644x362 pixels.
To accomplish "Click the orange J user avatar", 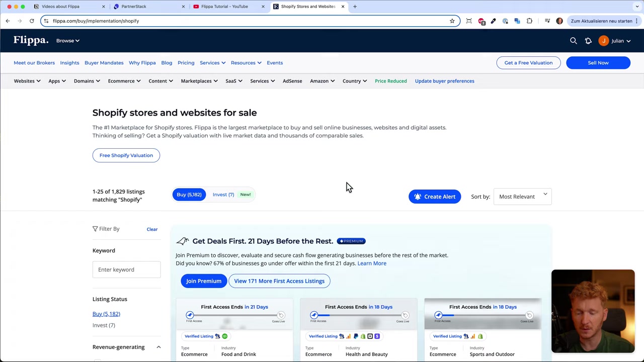I will pyautogui.click(x=603, y=41).
